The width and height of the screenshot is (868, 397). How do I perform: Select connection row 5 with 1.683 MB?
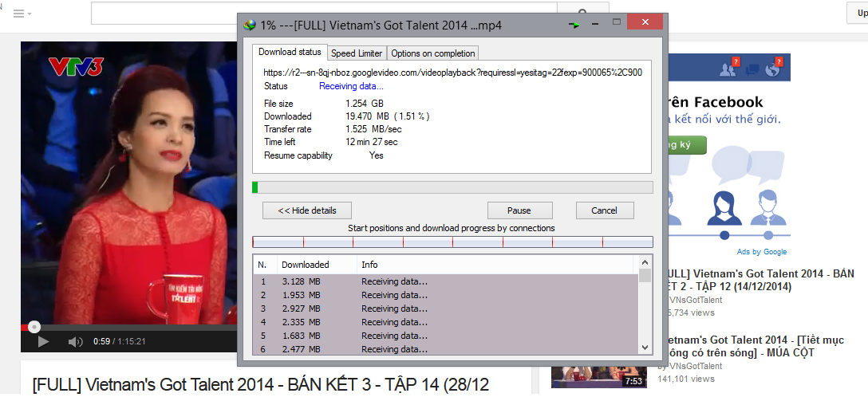(446, 335)
